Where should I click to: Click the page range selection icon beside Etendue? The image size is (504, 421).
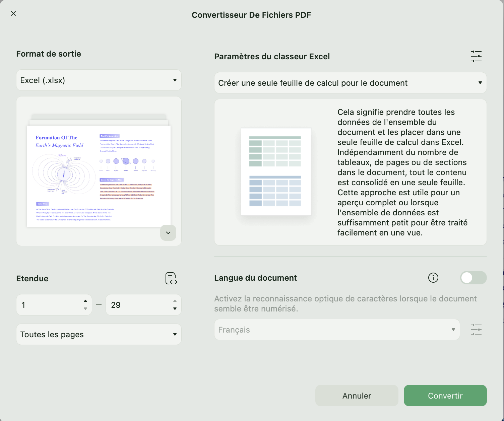[x=171, y=278]
